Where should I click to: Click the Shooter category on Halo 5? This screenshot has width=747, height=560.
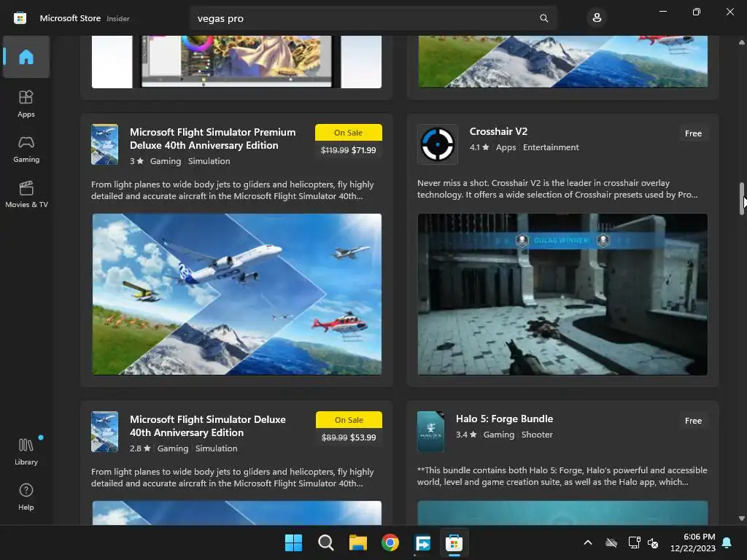click(x=537, y=435)
